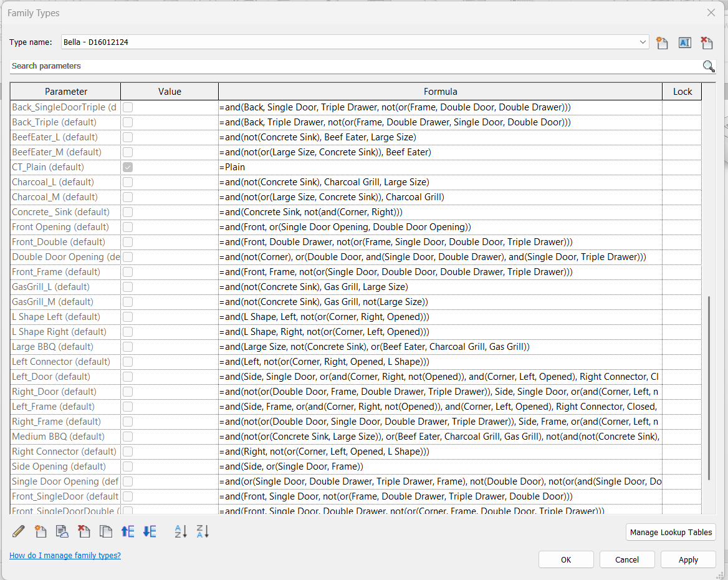The image size is (728, 580).
Task: Toggle the BeefEater_L checkbox
Action: point(128,137)
